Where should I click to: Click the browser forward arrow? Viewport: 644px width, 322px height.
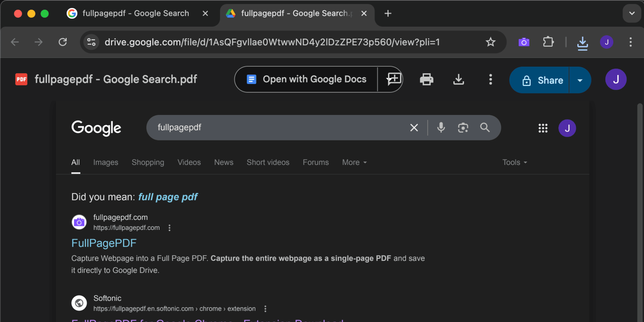coord(39,42)
